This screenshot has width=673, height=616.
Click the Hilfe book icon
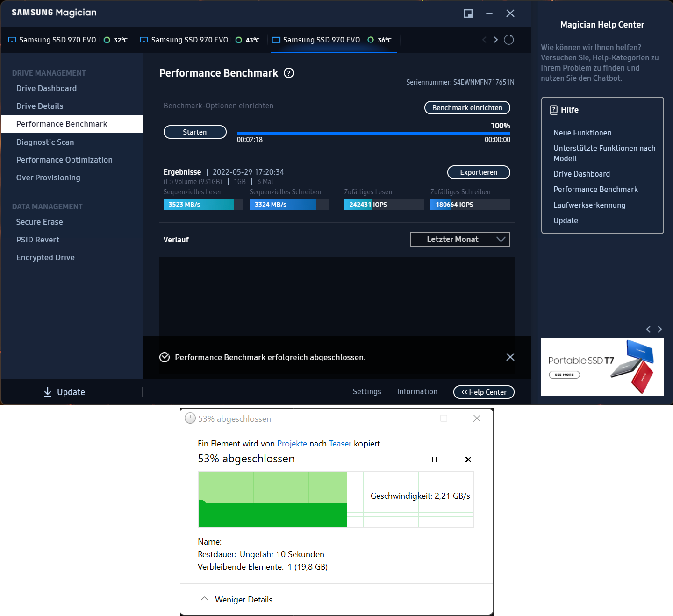pos(554,110)
